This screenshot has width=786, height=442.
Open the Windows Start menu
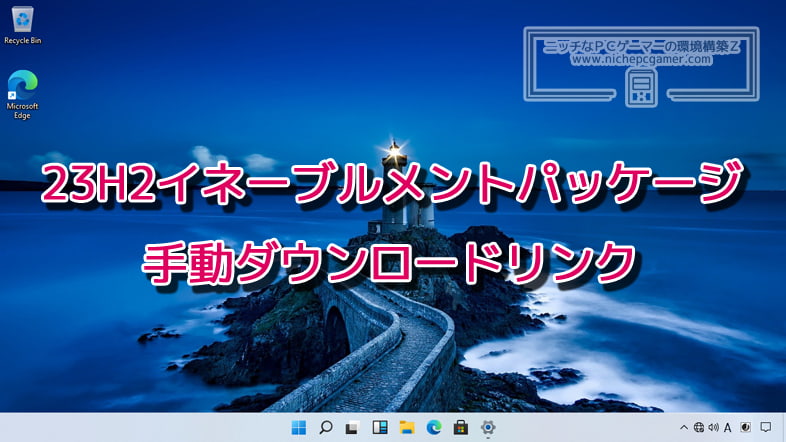point(298,427)
